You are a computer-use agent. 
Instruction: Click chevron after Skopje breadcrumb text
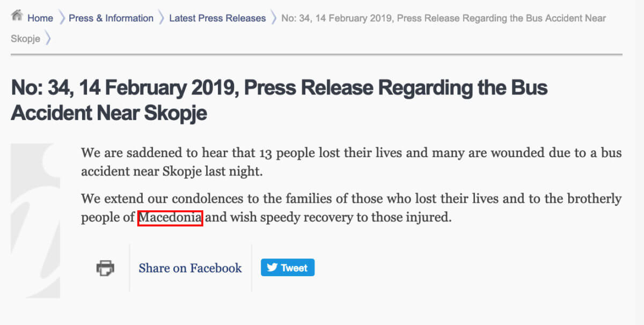click(x=48, y=39)
